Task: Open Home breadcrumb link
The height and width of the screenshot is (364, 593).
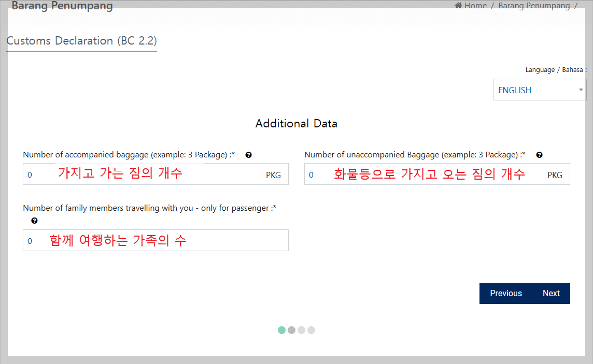Action: 475,6
